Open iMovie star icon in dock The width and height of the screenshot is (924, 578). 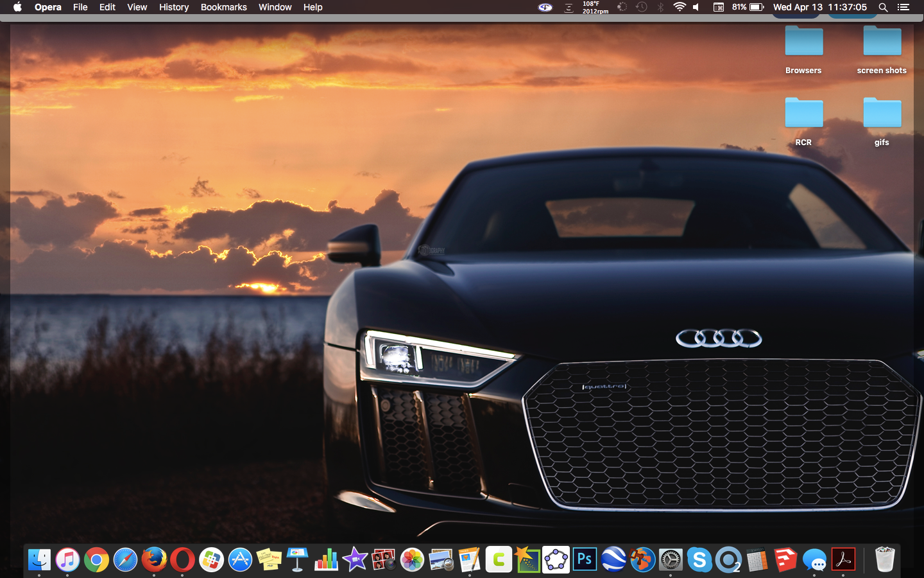pos(355,560)
